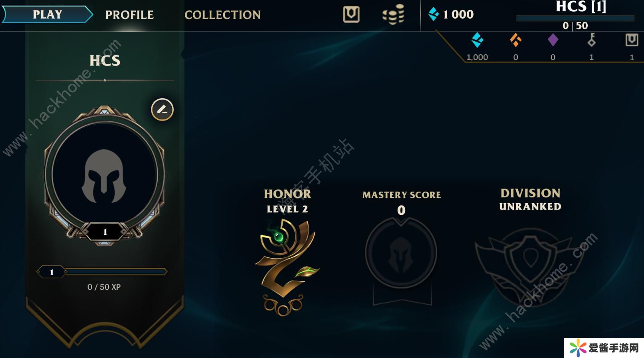Click the key fragment icon

592,40
